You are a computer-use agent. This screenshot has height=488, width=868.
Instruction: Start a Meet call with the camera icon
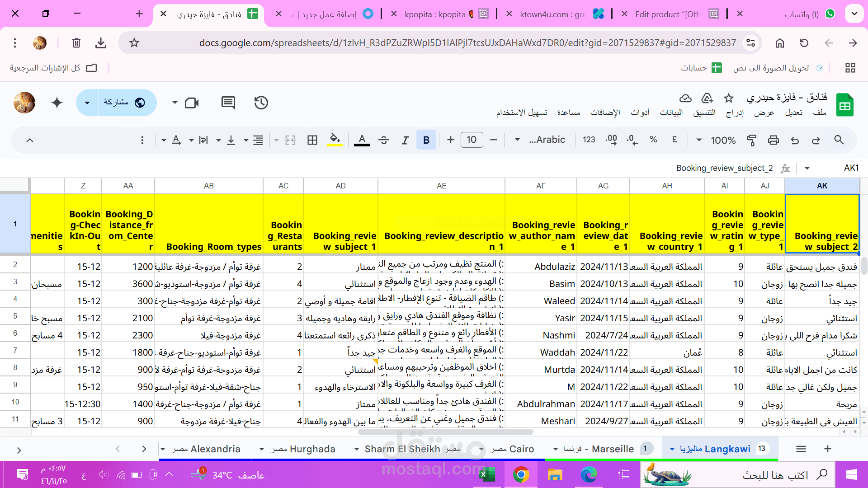(x=192, y=103)
